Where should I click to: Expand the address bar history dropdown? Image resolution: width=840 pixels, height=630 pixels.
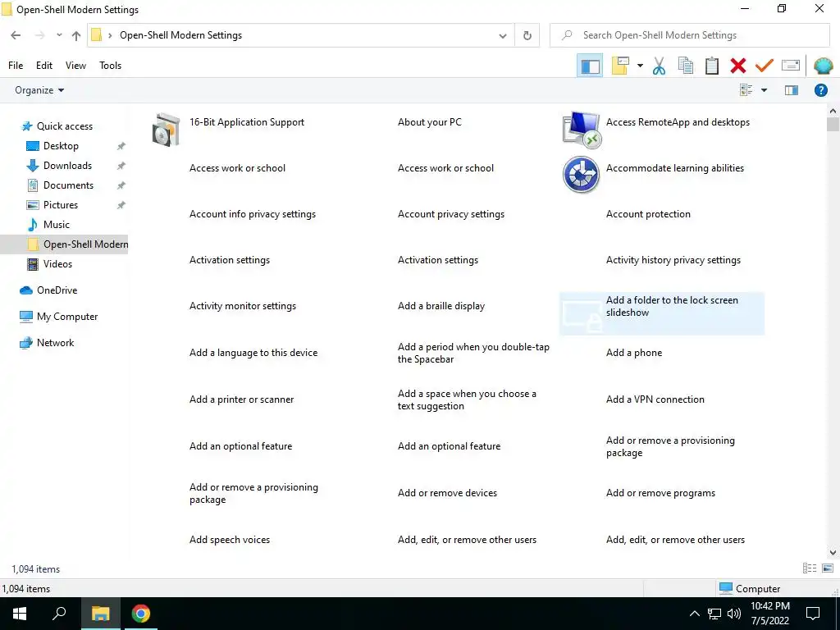[x=503, y=35]
